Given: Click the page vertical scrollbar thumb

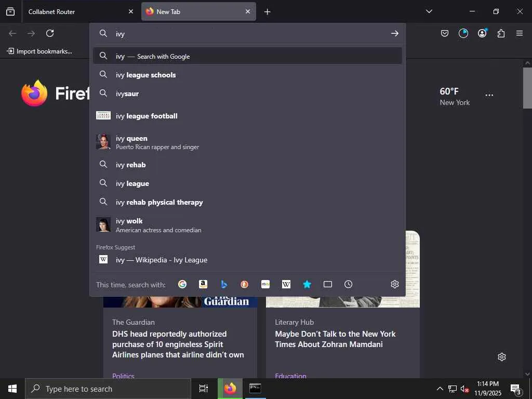Looking at the screenshot, I should (x=527, y=88).
